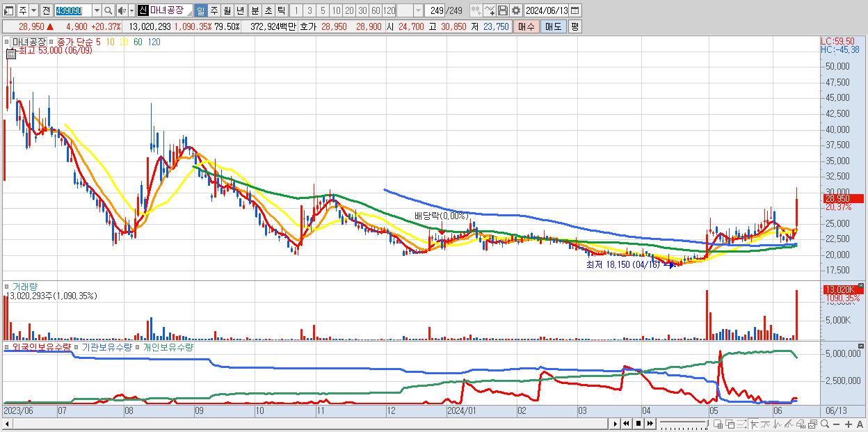Adjust the chart zoom slider near playback controls
The height and width of the screenshot is (432, 868).
click(x=684, y=424)
